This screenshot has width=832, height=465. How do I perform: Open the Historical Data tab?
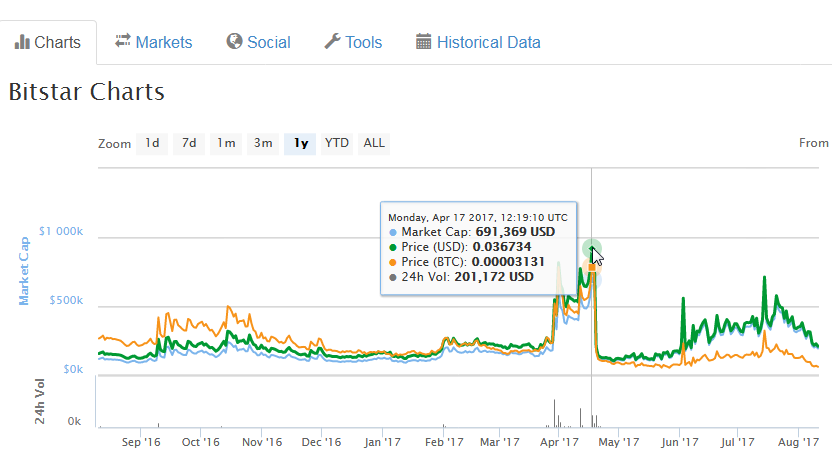[478, 42]
